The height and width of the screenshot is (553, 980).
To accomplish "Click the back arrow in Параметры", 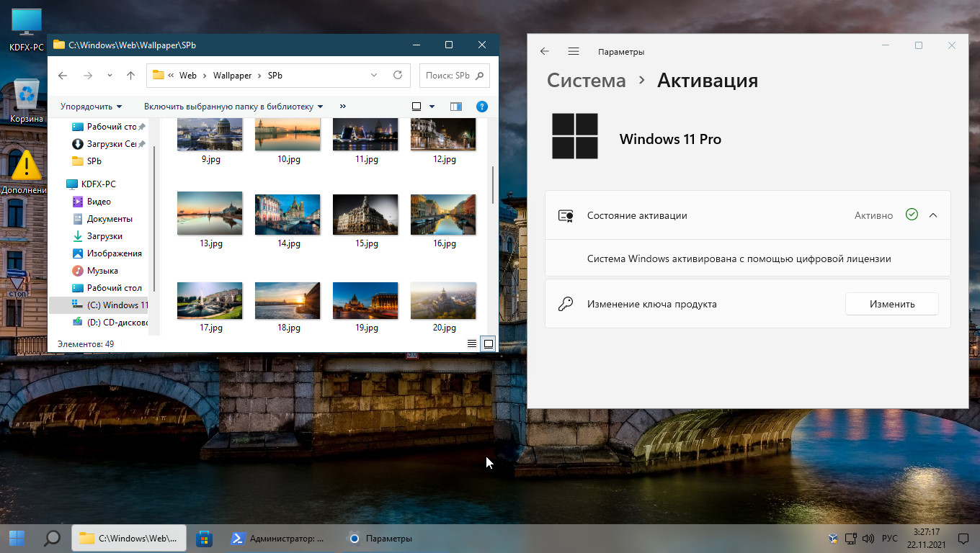I will tap(545, 51).
